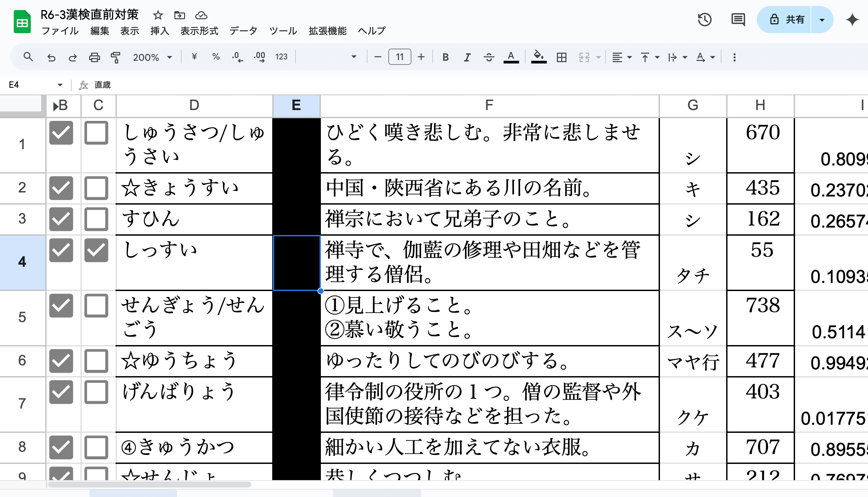The width and height of the screenshot is (868, 497).
Task: Toggle italic formatting
Action: pyautogui.click(x=467, y=57)
